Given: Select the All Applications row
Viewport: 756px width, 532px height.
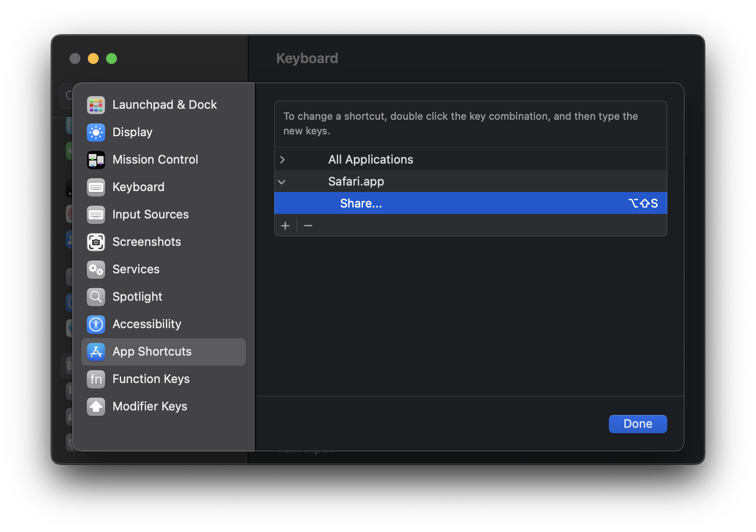Looking at the screenshot, I should click(x=471, y=160).
